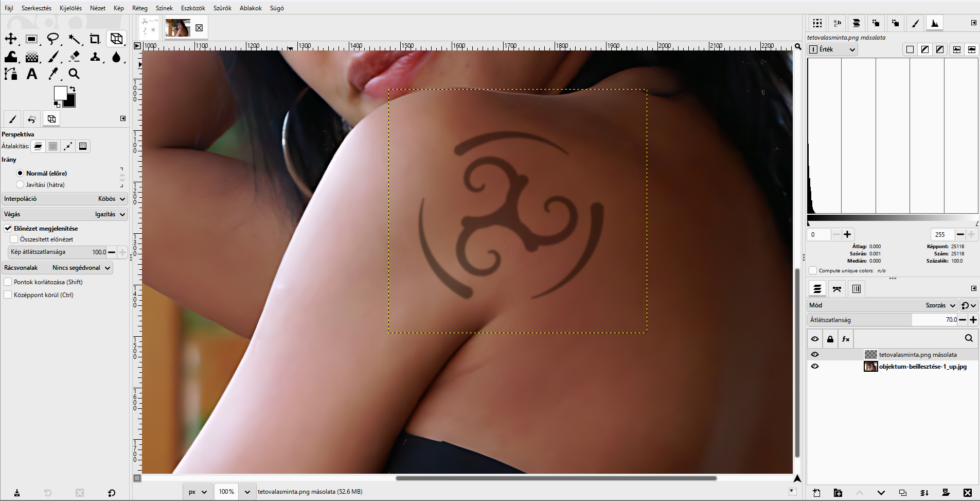980x501 pixels.
Task: Open the Eszközök menu
Action: [x=193, y=8]
